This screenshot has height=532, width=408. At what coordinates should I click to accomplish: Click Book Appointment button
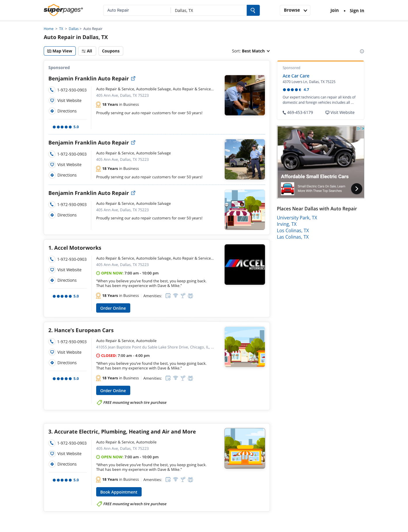119,492
